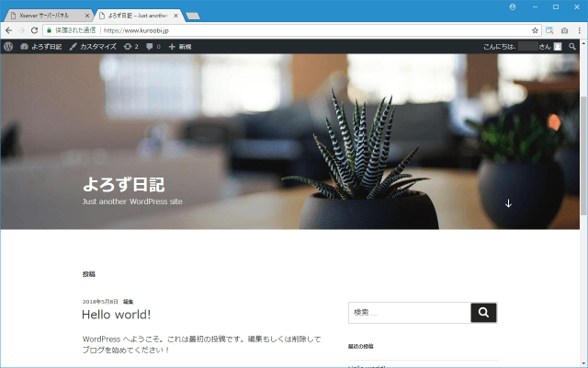Open カスタマイズ in the admin bar
Screen dimensions: 588x368
pos(93,47)
